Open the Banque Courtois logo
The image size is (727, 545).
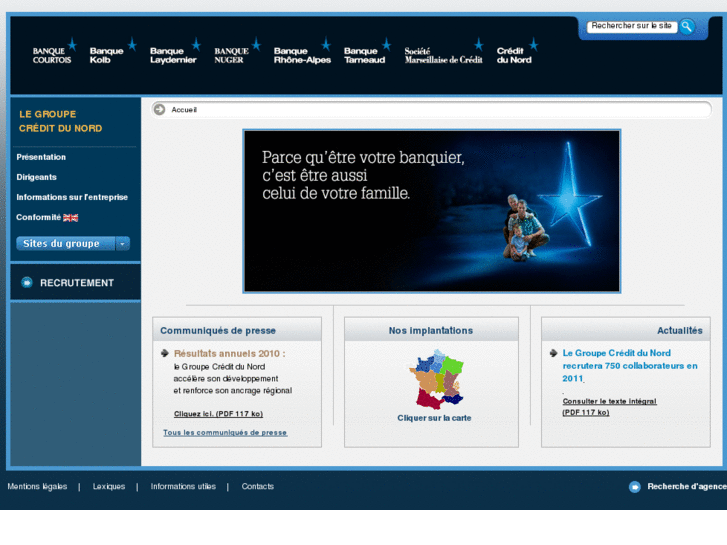click(55, 51)
